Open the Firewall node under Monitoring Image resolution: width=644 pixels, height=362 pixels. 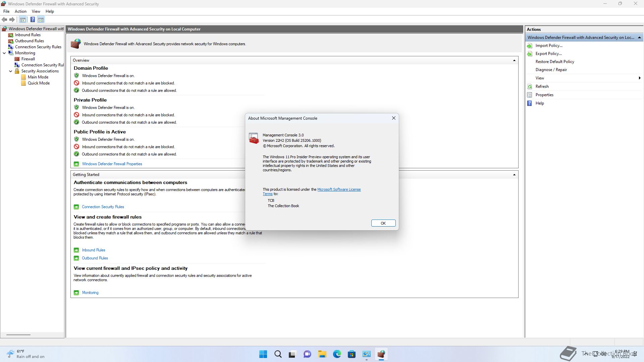[28, 59]
